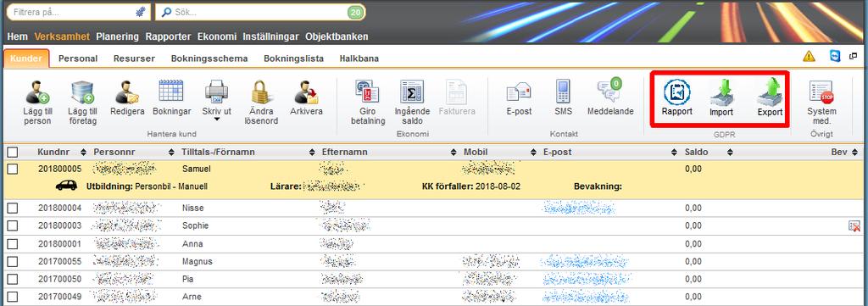Check box for customer 201700055 Magnus
This screenshot has width=868, height=306.
pos(12,261)
